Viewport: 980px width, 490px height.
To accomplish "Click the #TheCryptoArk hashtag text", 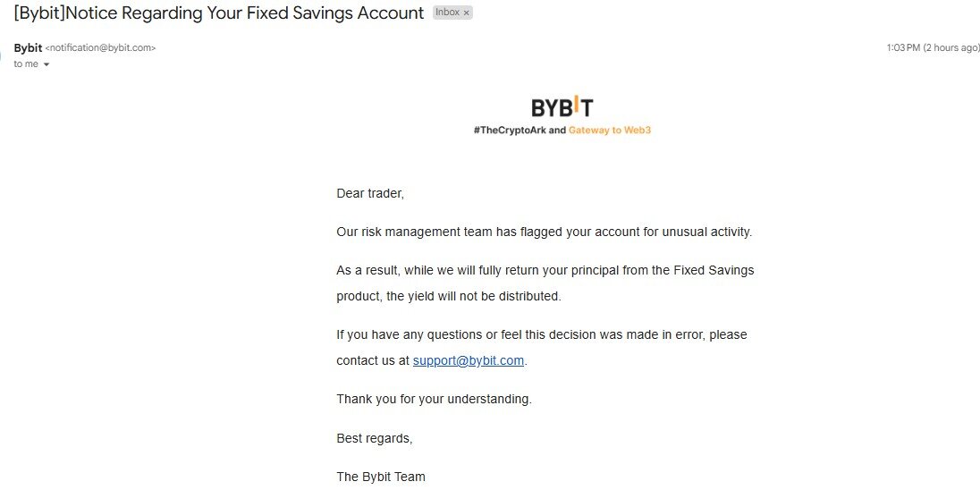I will [510, 131].
